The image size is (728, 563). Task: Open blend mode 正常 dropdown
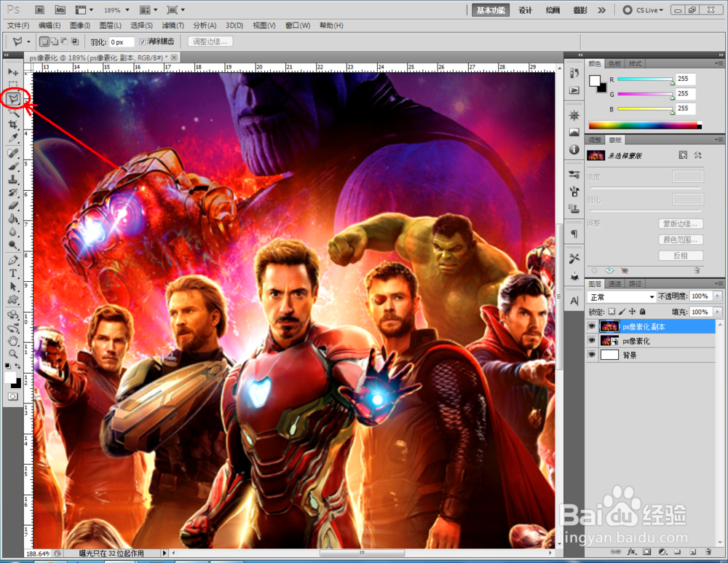point(621,297)
